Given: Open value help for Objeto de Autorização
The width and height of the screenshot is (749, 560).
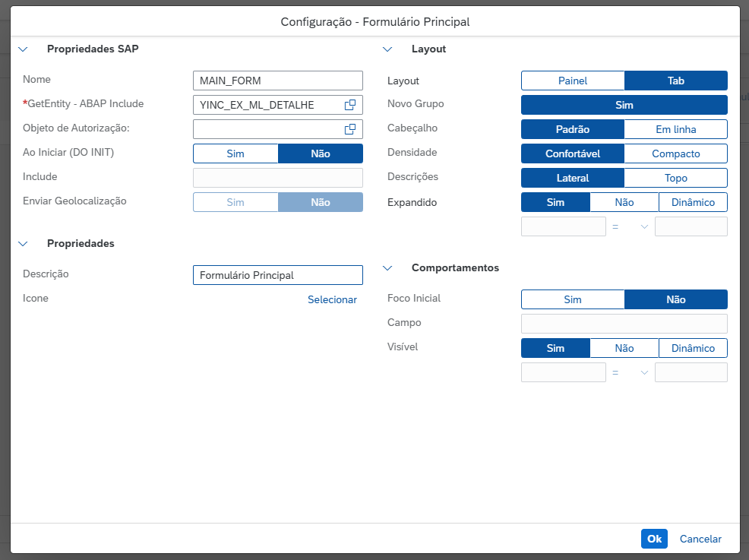Looking at the screenshot, I should (x=350, y=129).
